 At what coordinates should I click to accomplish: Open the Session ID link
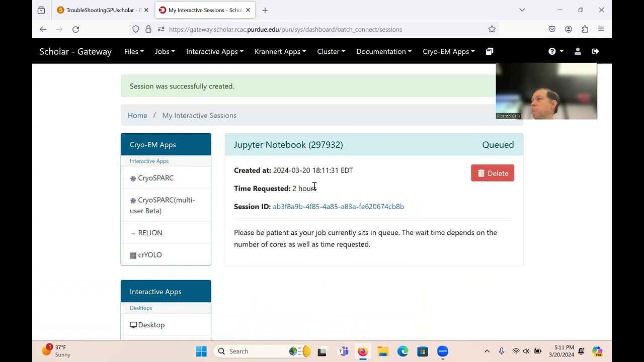point(338,207)
